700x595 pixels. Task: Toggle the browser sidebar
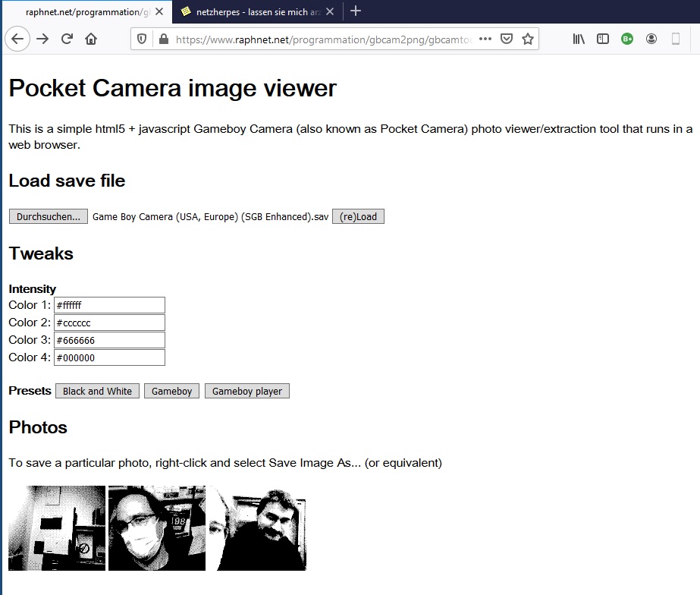tap(603, 39)
